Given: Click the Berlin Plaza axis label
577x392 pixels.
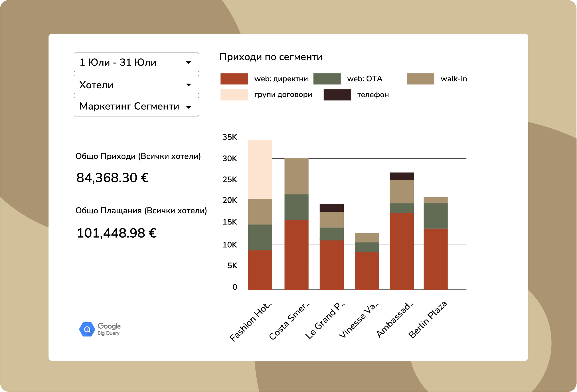Looking at the screenshot, I should click(428, 320).
